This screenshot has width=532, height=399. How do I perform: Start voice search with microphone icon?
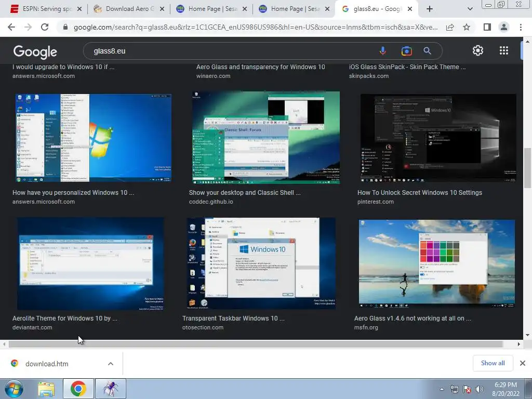pos(383,51)
